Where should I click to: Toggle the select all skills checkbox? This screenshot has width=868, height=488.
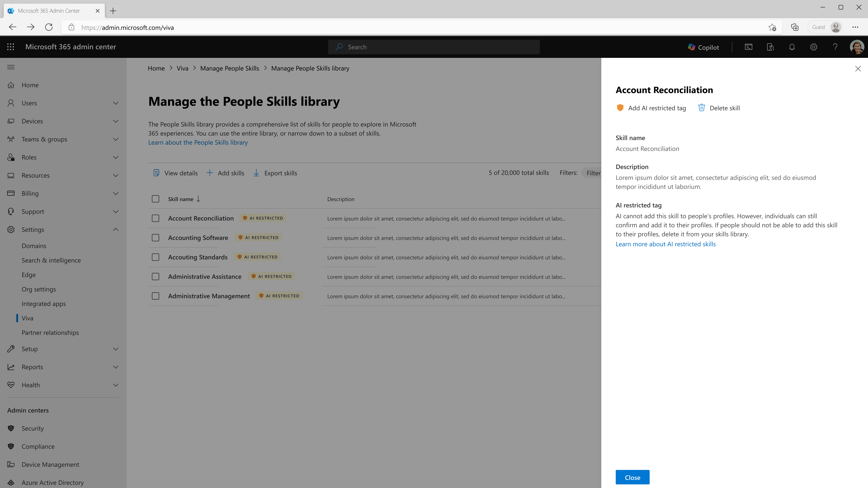pos(155,199)
